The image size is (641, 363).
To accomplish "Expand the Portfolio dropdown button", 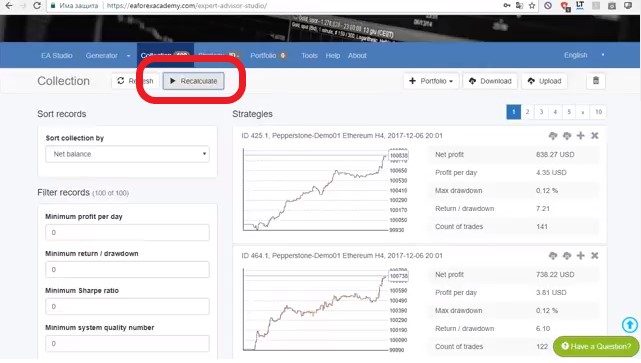I will click(x=431, y=81).
